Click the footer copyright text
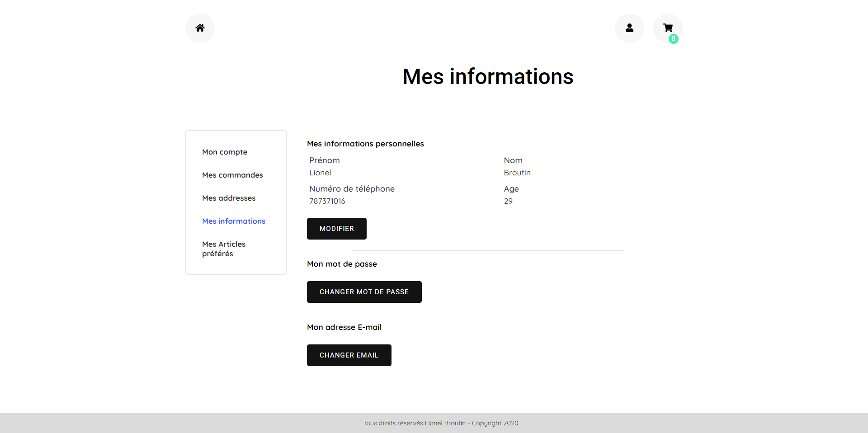The width and height of the screenshot is (868, 433). pos(441,423)
